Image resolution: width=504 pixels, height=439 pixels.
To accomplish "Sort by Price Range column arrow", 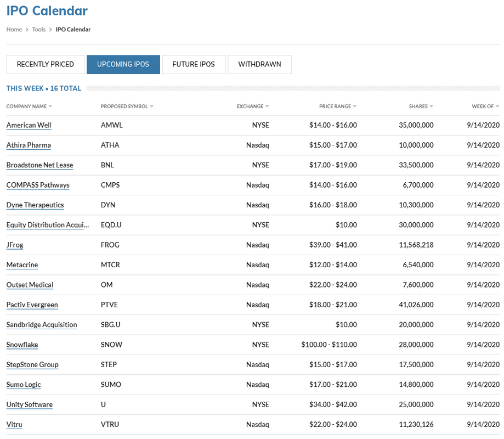I will [355, 106].
